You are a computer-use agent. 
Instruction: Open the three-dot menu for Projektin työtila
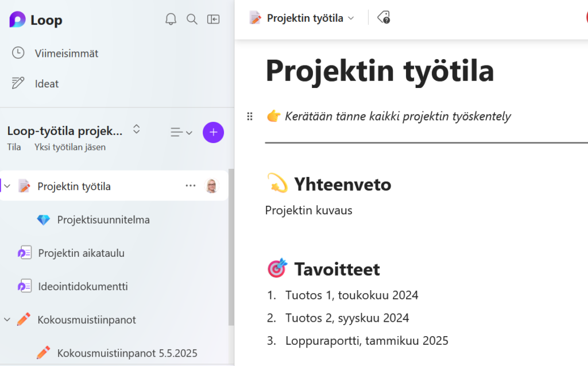[x=191, y=186]
